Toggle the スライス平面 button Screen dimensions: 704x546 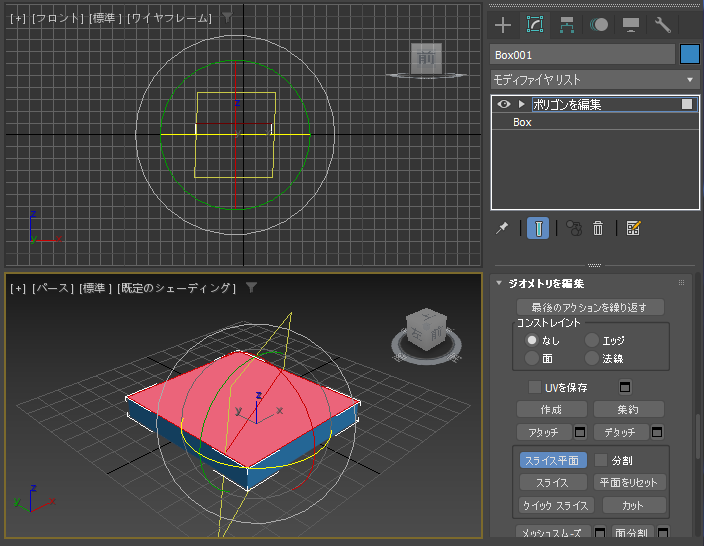click(x=553, y=460)
